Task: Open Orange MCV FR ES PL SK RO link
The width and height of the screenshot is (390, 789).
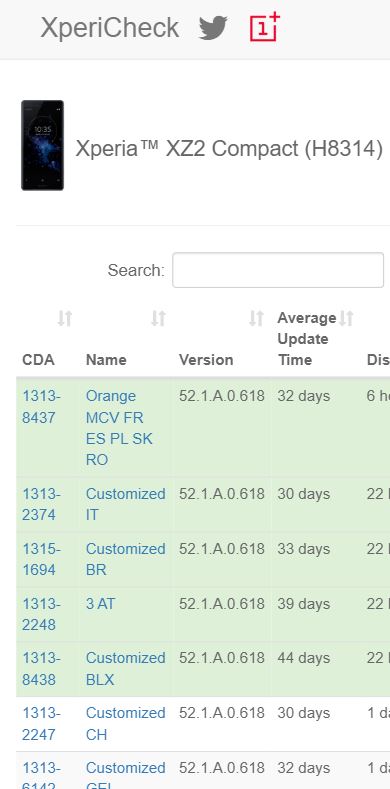Action: 119,428
